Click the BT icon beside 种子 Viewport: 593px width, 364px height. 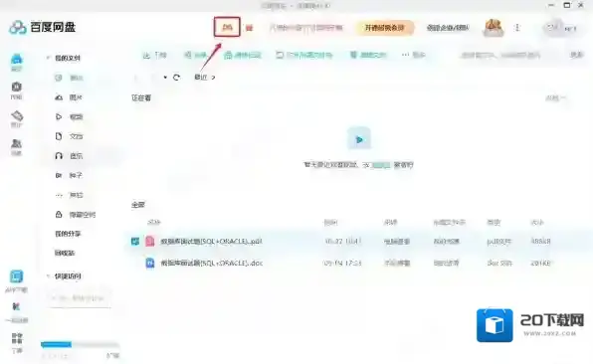(x=59, y=175)
